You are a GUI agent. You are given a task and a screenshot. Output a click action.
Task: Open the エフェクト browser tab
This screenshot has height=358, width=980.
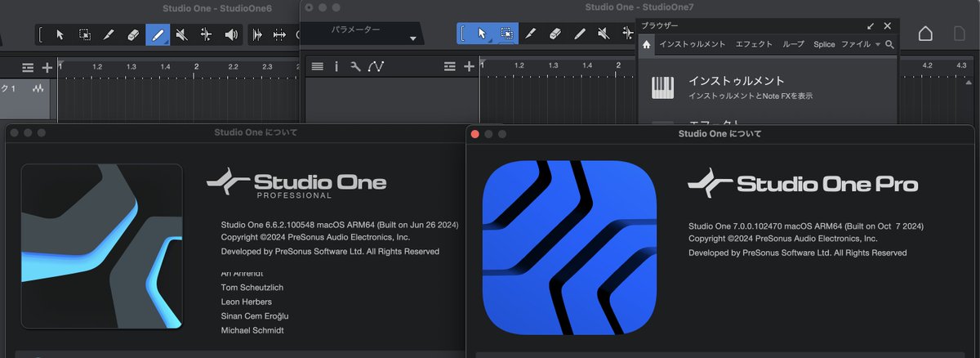[755, 44]
